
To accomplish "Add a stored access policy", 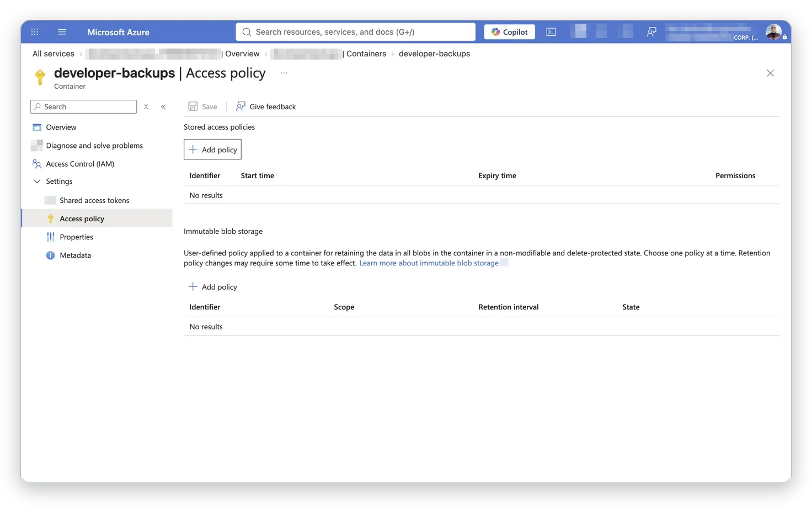I will (212, 150).
